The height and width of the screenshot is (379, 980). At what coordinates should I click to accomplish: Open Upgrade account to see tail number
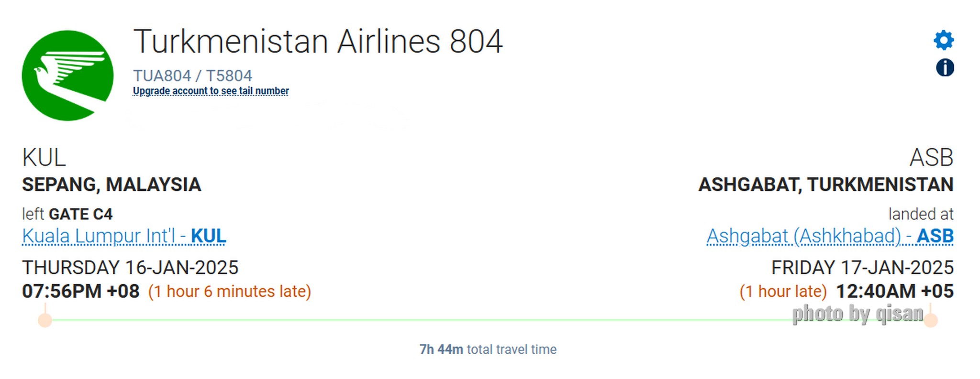click(211, 91)
